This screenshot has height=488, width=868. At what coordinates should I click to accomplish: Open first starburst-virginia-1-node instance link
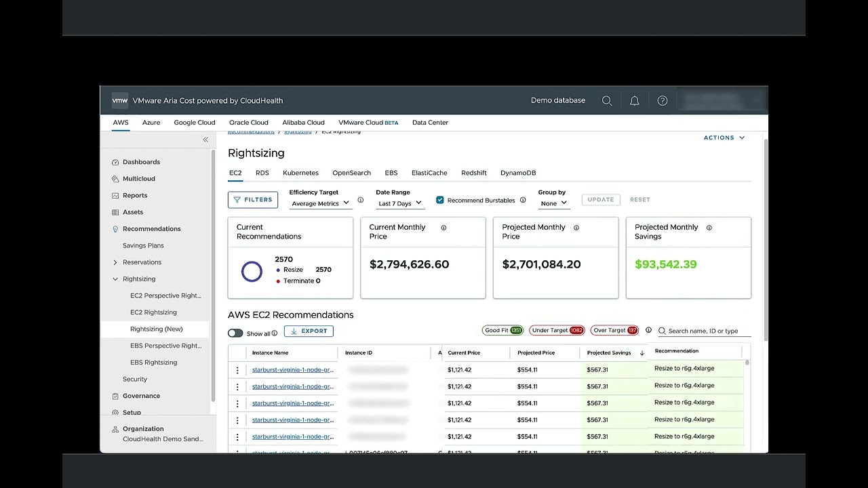[x=293, y=370]
